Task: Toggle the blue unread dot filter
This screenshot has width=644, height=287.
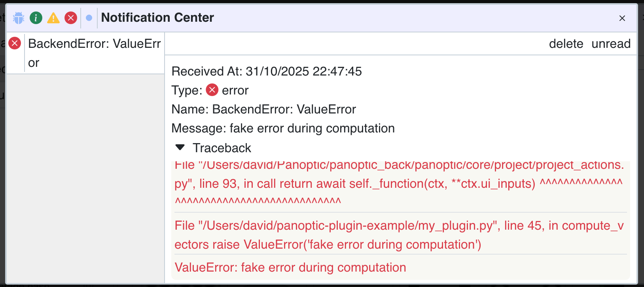Action: click(89, 18)
